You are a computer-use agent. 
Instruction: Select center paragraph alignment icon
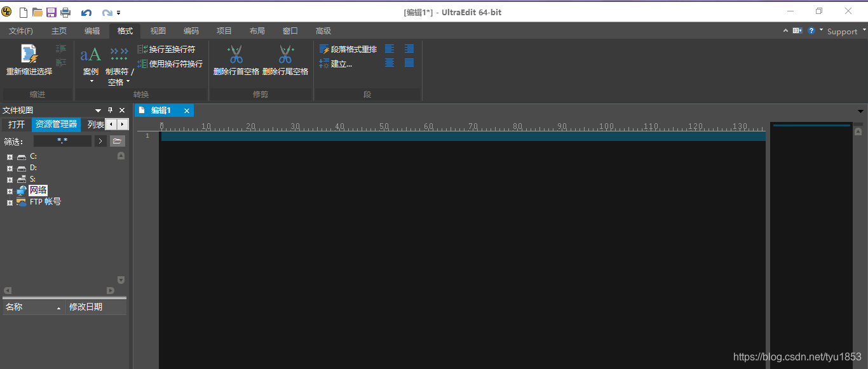390,62
